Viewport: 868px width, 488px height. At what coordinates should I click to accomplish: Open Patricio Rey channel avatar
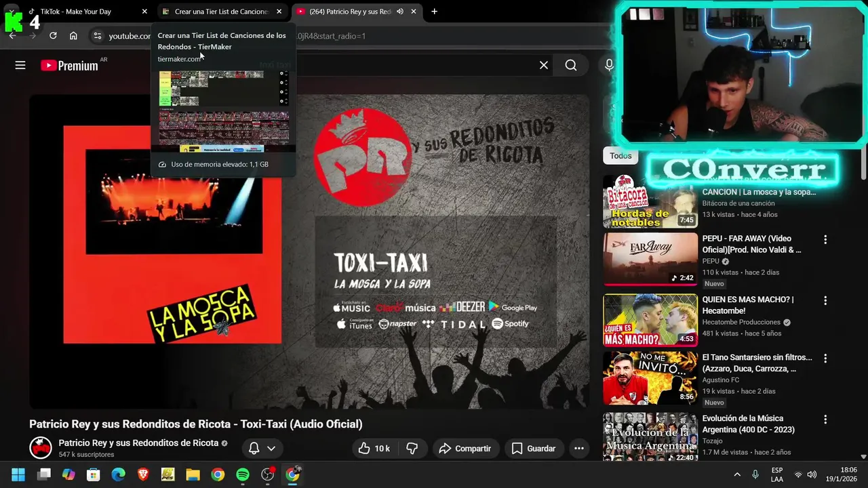[x=41, y=447]
